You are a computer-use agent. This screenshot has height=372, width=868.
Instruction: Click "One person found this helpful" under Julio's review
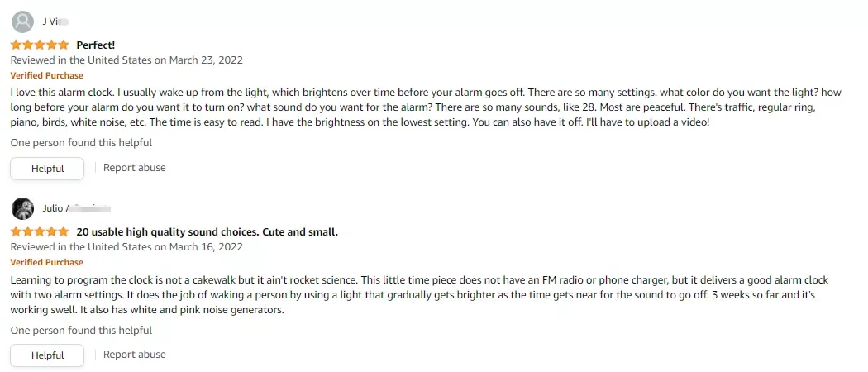click(81, 331)
